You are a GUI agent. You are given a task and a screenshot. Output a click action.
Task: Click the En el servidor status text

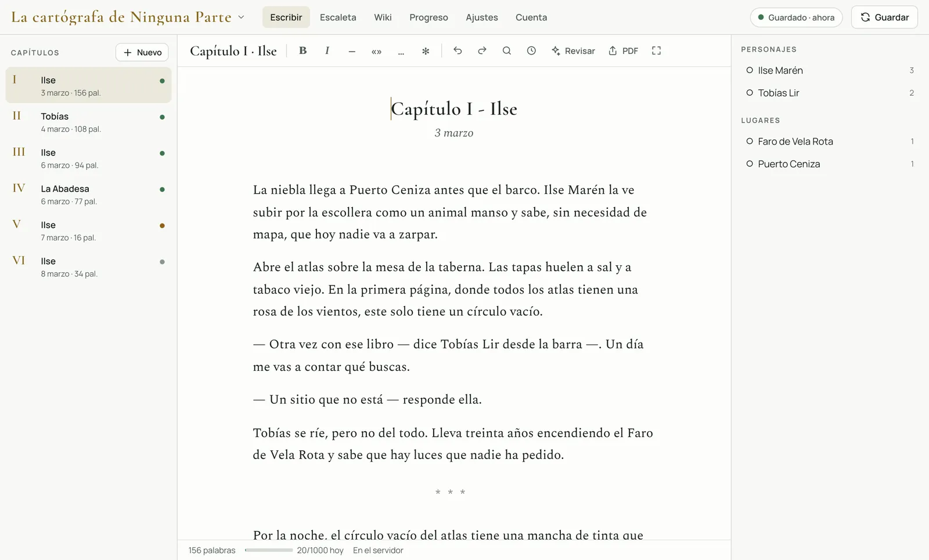click(378, 550)
